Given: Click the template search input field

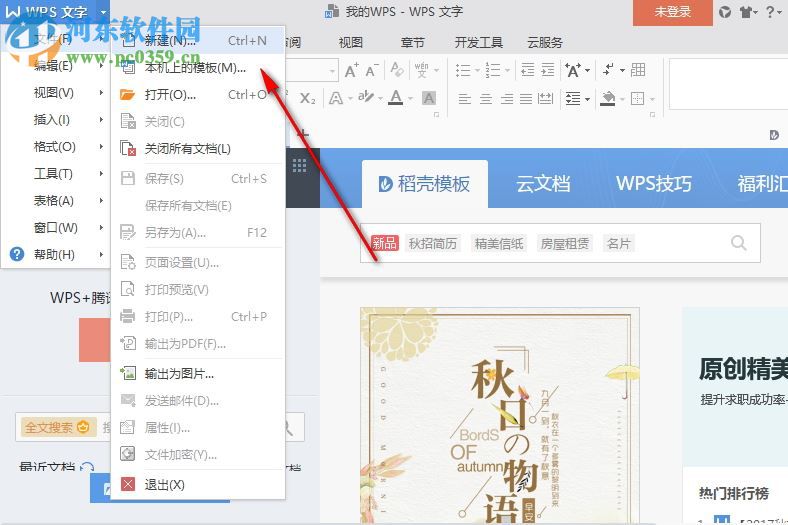Looking at the screenshot, I should (x=560, y=243).
